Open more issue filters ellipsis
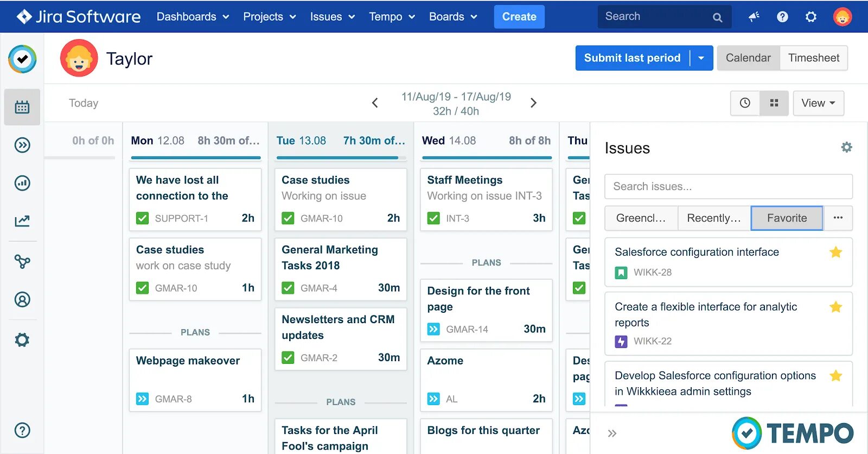Image resolution: width=868 pixels, height=454 pixels. pos(838,218)
